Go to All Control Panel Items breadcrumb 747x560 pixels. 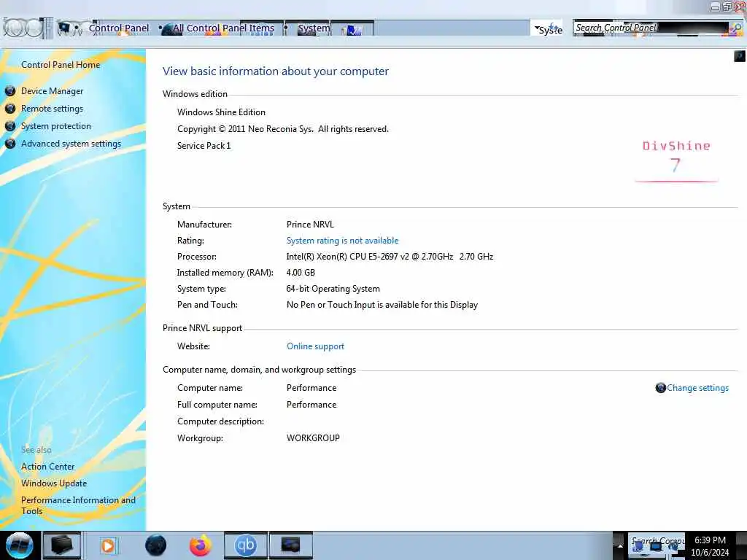[223, 28]
